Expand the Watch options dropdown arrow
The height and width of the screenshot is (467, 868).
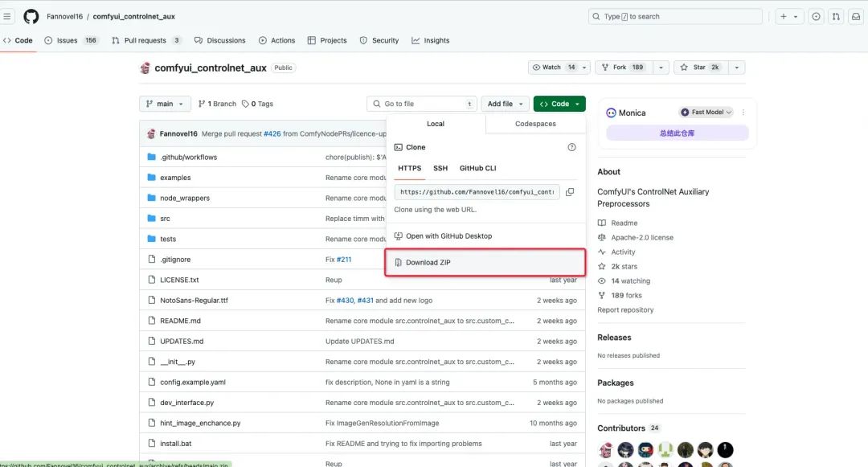(584, 68)
